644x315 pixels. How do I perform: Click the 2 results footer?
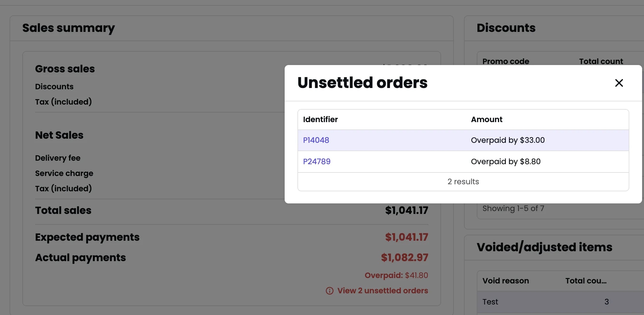pos(463,181)
